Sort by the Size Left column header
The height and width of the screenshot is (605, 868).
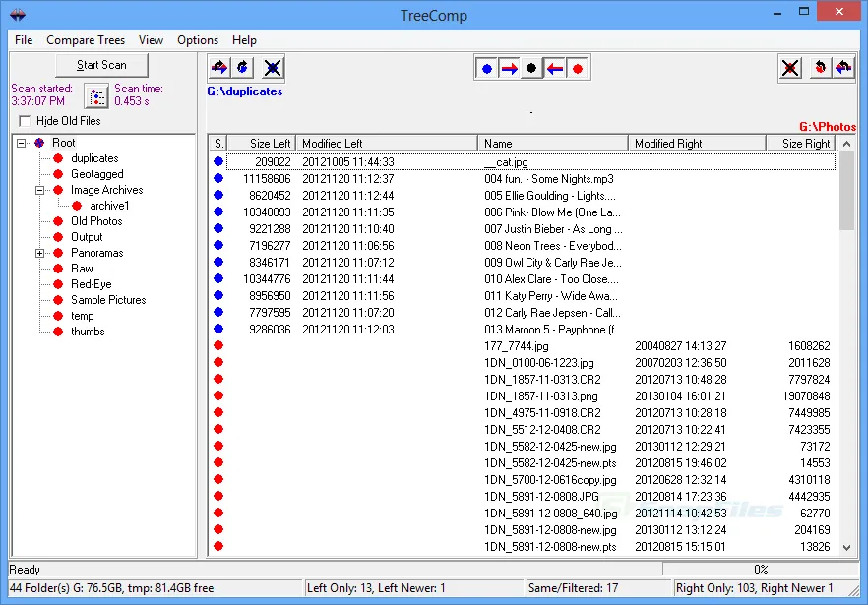(262, 144)
